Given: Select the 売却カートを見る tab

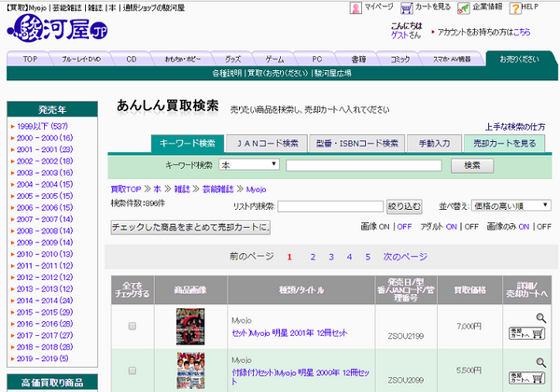Looking at the screenshot, I should click(504, 144).
